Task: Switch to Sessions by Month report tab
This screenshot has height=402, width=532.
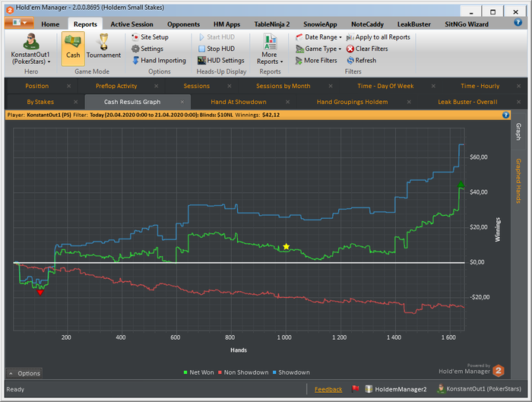Action: [283, 86]
